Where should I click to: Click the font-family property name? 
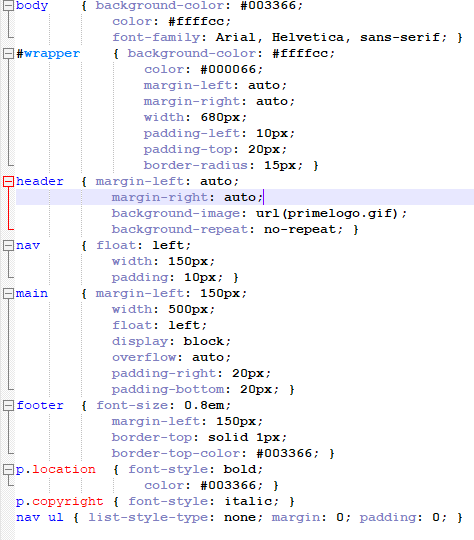[156, 38]
